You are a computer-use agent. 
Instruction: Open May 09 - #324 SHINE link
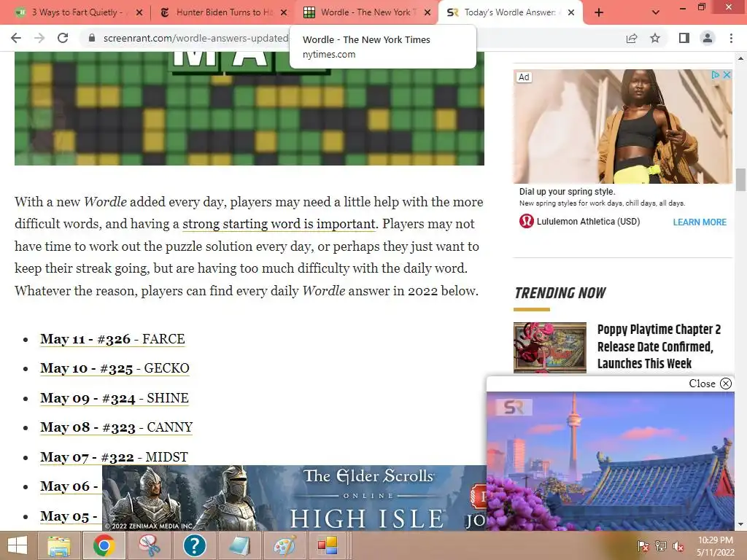tap(115, 398)
